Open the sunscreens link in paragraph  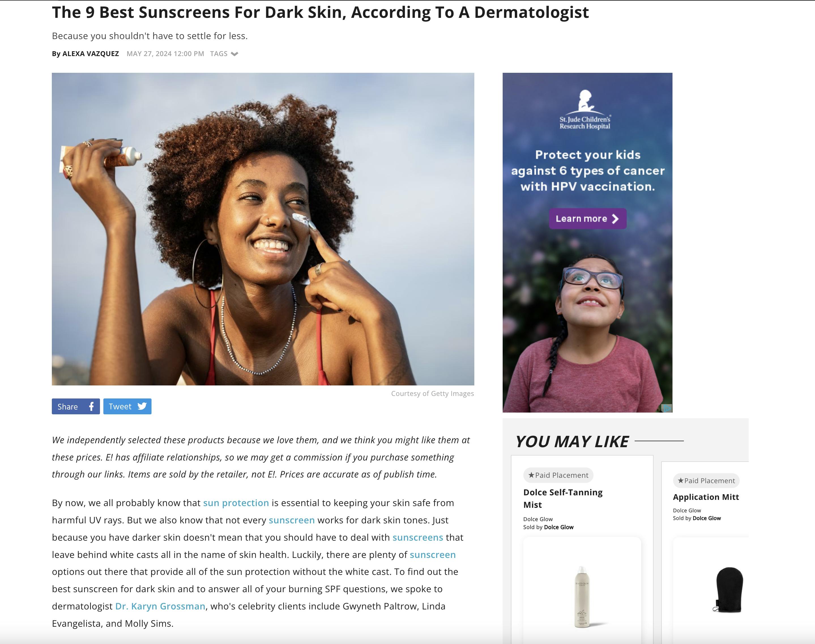pyautogui.click(x=418, y=537)
